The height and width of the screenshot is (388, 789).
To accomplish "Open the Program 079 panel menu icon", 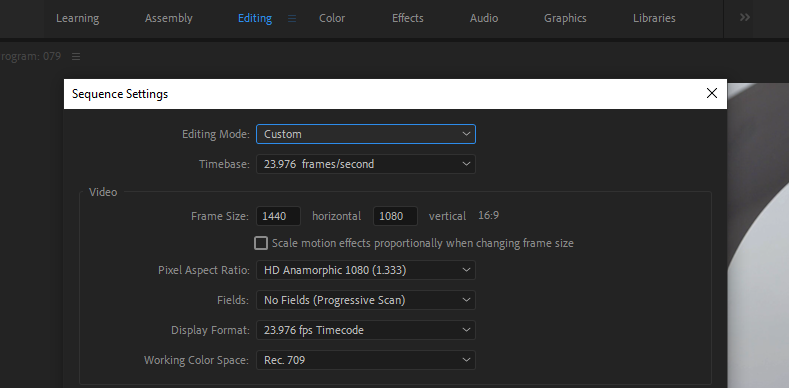I will [76, 56].
